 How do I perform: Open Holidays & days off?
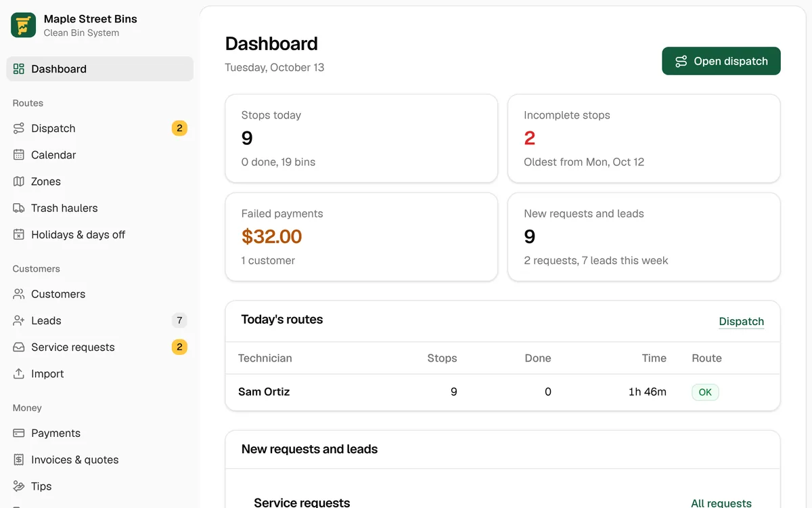[100, 234]
